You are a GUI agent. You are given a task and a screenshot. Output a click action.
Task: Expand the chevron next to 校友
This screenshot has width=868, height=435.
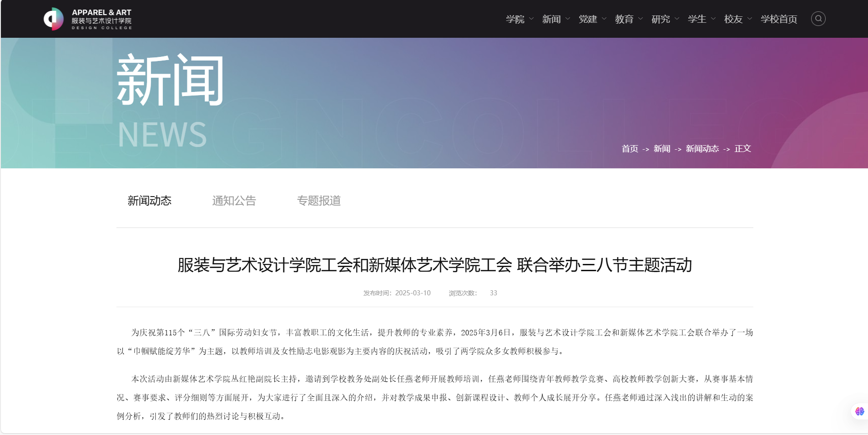coord(750,19)
